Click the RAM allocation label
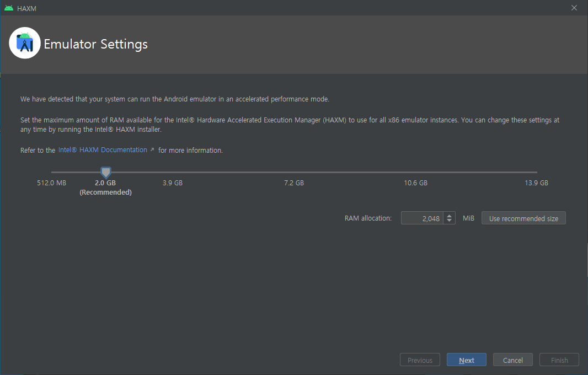The image size is (588, 375). [368, 218]
